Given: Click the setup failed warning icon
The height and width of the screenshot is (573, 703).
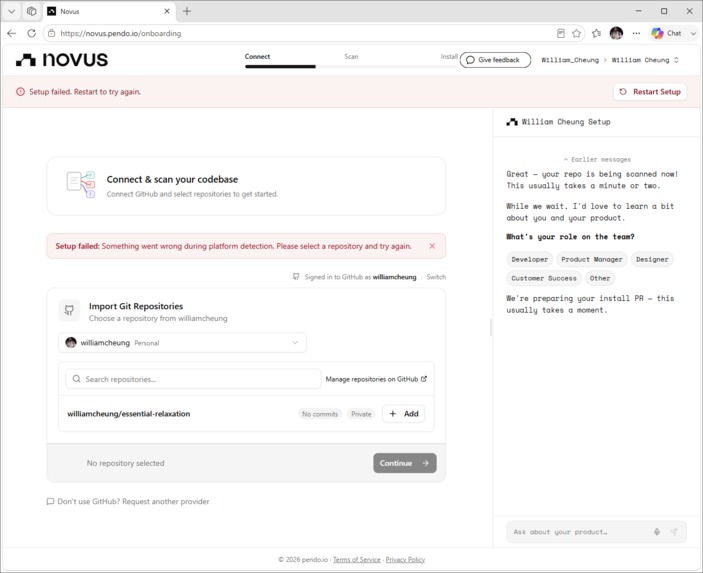Looking at the screenshot, I should (x=21, y=92).
